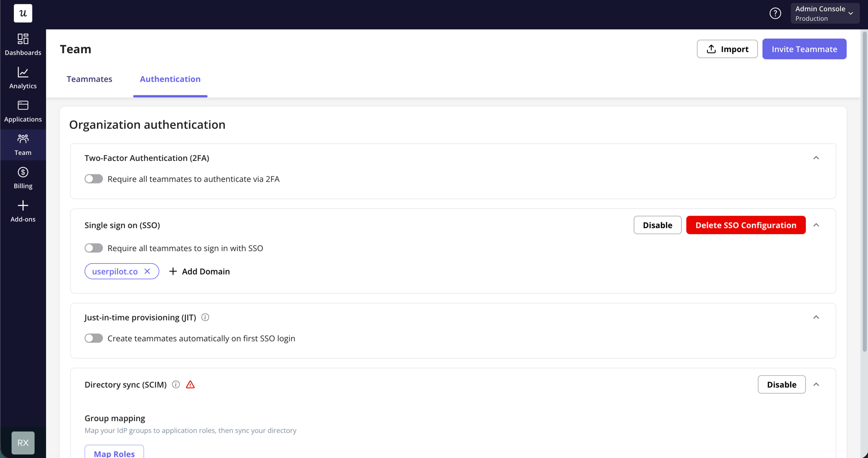Select the Team sidebar item
This screenshot has height=458, width=868.
point(23,145)
